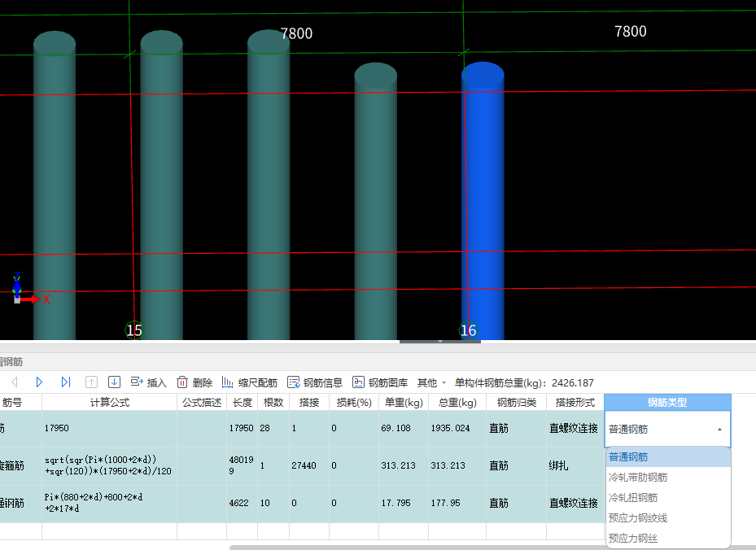Select formula cell containing 17950
The image size is (756, 550).
click(109, 428)
